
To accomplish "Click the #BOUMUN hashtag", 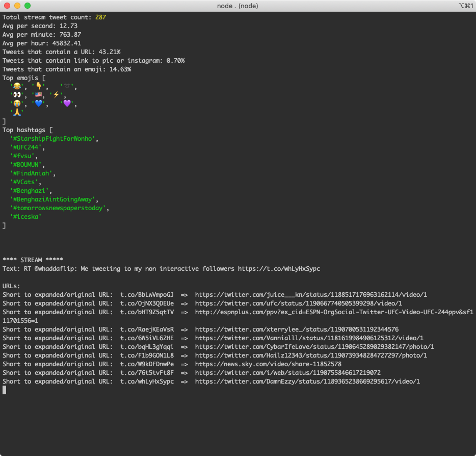I will point(26,165).
